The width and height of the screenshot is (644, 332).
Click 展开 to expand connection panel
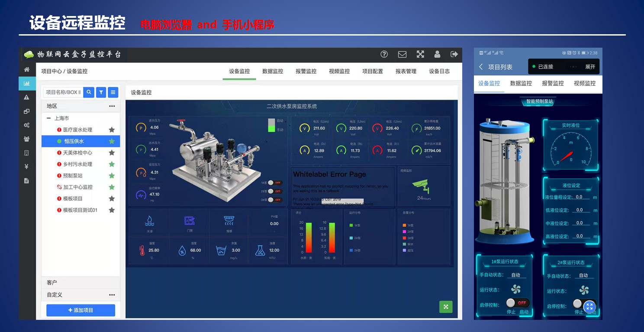590,67
